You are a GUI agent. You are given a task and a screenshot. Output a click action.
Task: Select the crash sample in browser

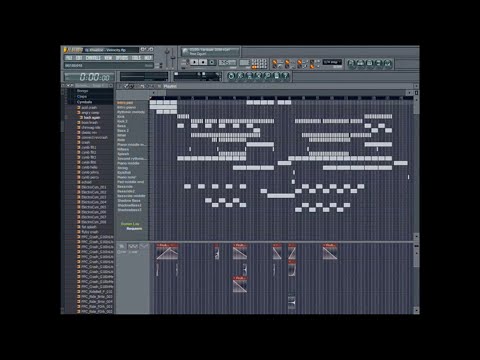[x=86, y=142]
